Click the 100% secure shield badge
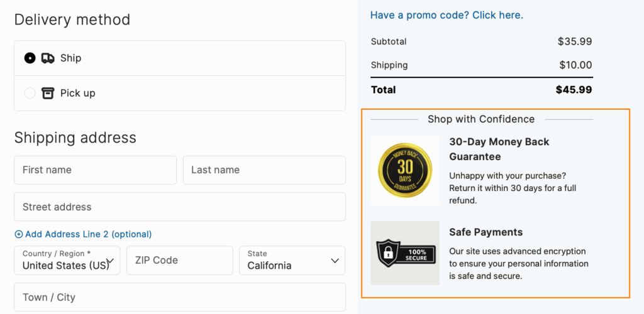This screenshot has height=314, width=644. coord(406,253)
